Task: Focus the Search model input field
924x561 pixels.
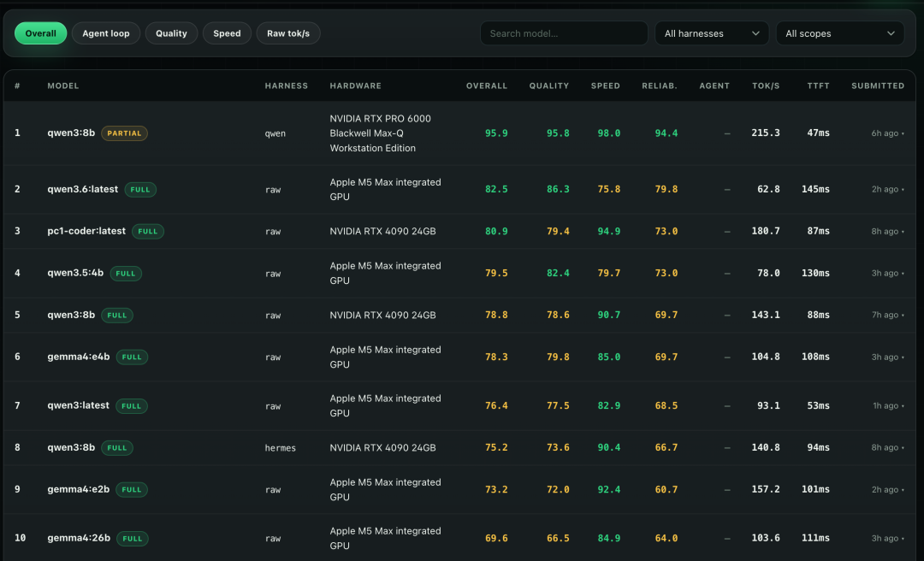Action: click(x=564, y=33)
